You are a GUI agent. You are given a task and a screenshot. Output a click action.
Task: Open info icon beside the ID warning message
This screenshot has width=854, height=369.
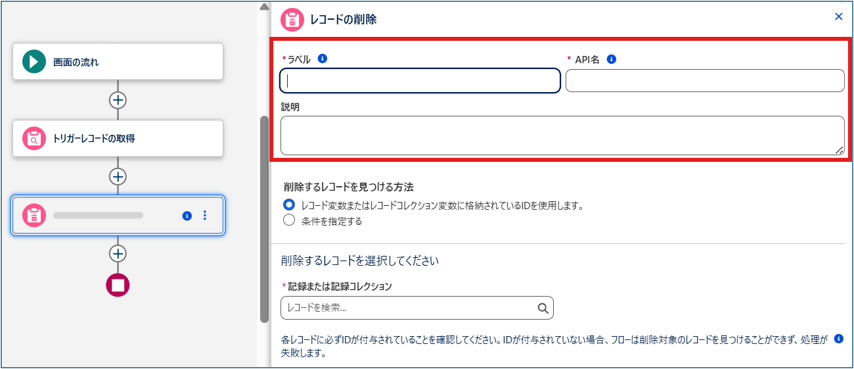click(839, 339)
